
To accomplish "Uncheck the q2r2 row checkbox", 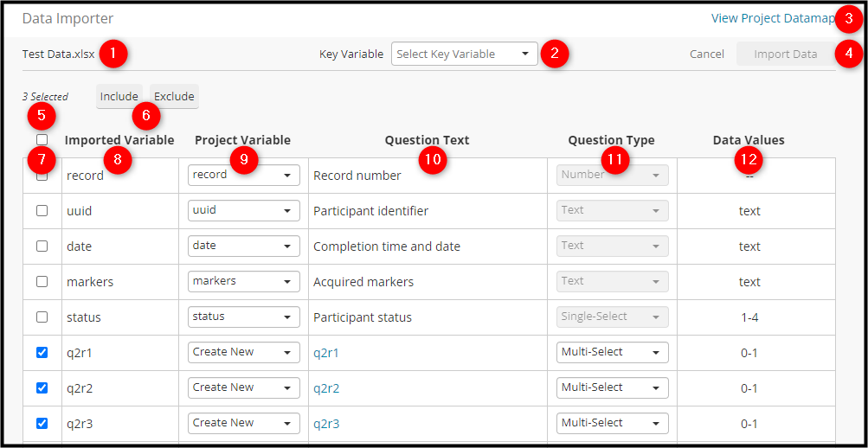I will (x=42, y=387).
